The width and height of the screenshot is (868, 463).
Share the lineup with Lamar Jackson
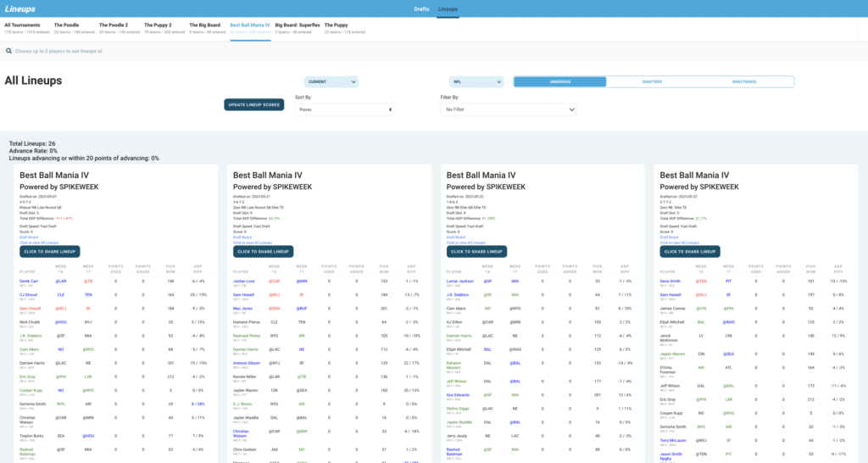[x=476, y=252]
